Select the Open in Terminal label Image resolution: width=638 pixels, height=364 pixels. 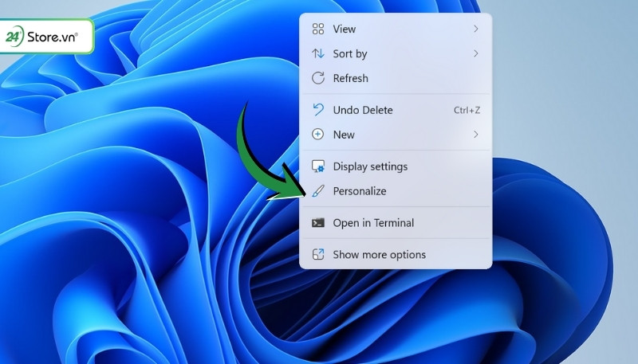(x=373, y=223)
